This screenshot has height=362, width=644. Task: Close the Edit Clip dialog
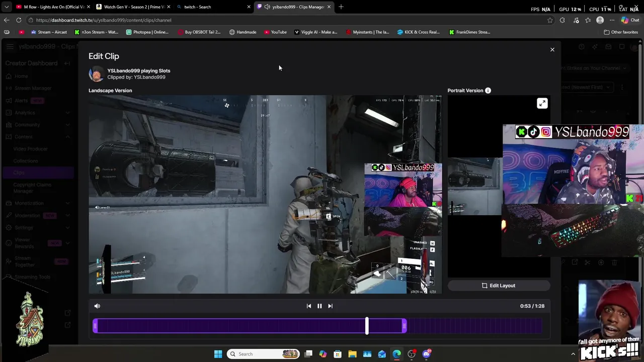tap(552, 50)
